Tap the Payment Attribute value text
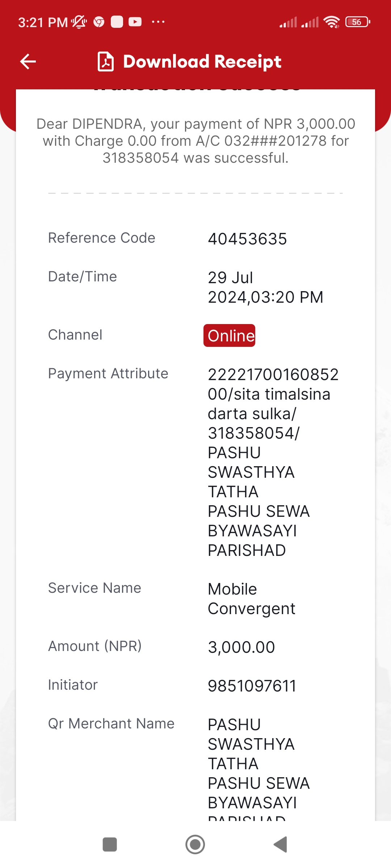 coord(273,463)
